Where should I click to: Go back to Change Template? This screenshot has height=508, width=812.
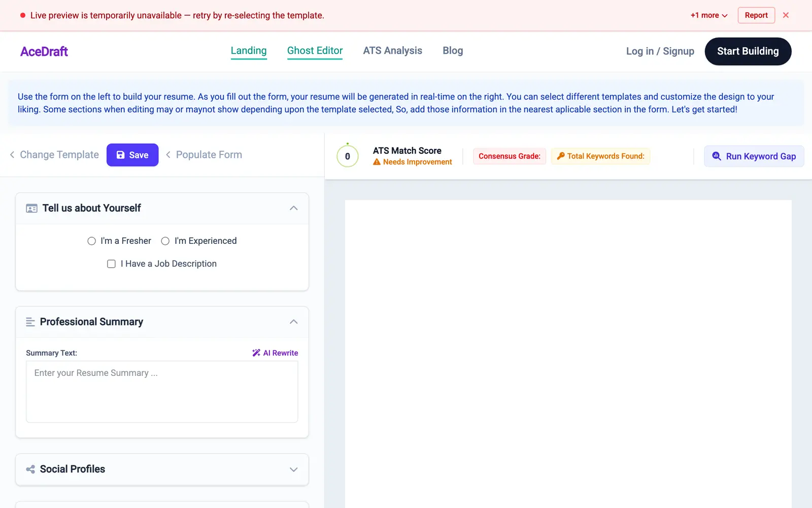[x=54, y=155]
